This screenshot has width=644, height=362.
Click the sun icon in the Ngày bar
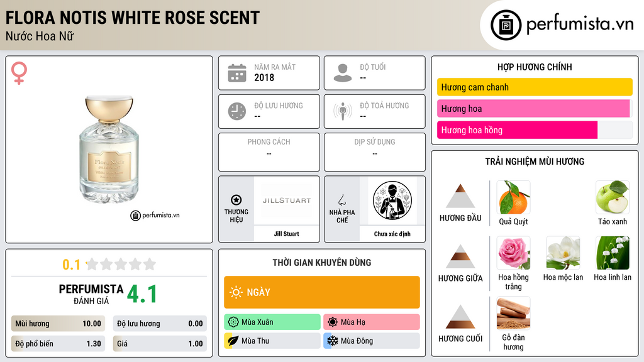click(x=236, y=292)
